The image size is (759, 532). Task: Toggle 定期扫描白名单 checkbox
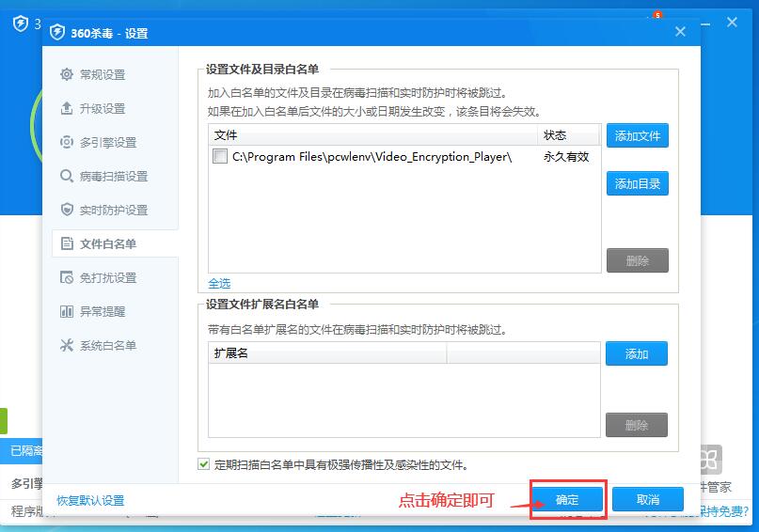click(204, 464)
